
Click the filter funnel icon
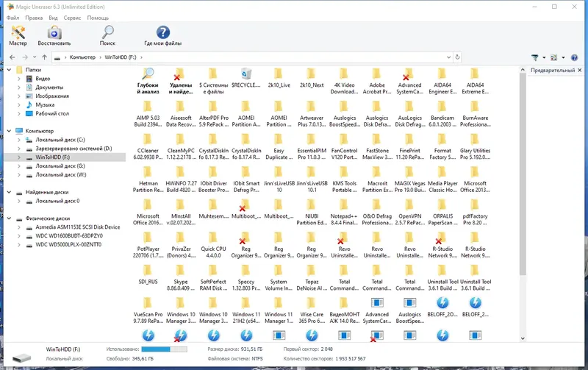tap(535, 57)
